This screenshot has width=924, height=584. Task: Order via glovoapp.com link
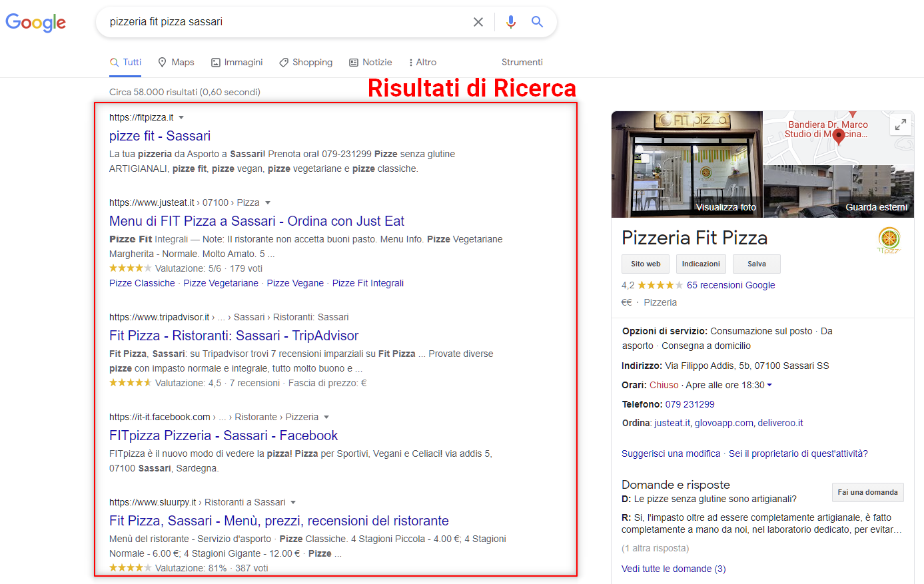coord(723,423)
